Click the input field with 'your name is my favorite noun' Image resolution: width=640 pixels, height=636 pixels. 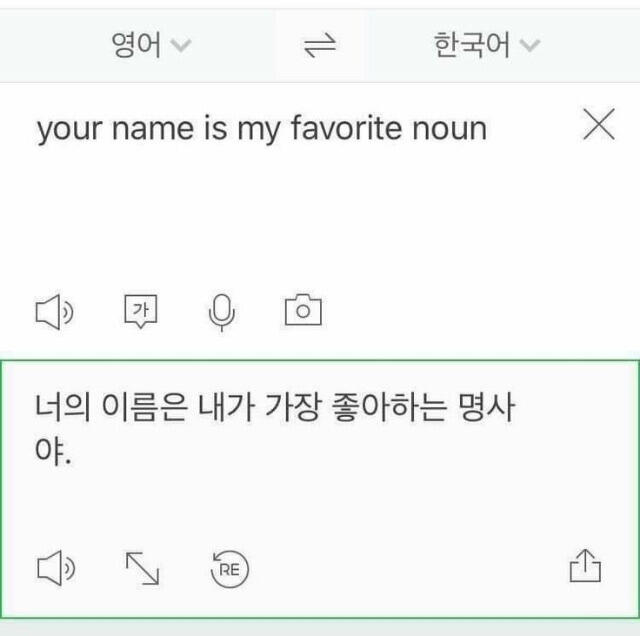pos(262,129)
